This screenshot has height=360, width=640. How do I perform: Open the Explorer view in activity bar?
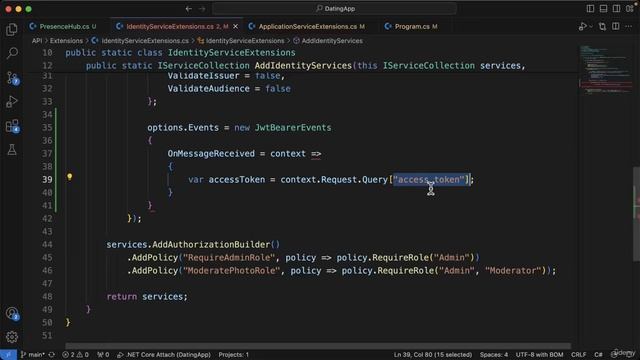pos(12,29)
